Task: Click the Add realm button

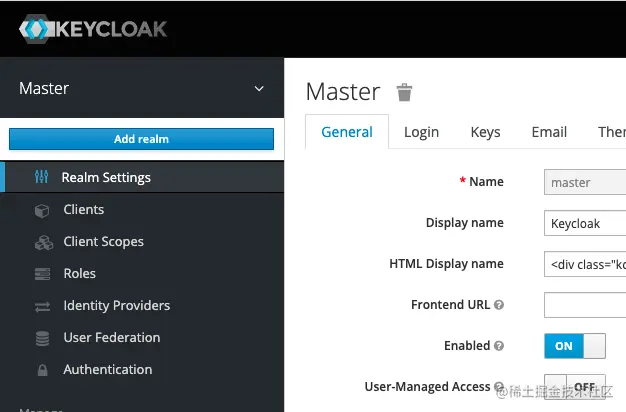Action: [141, 139]
